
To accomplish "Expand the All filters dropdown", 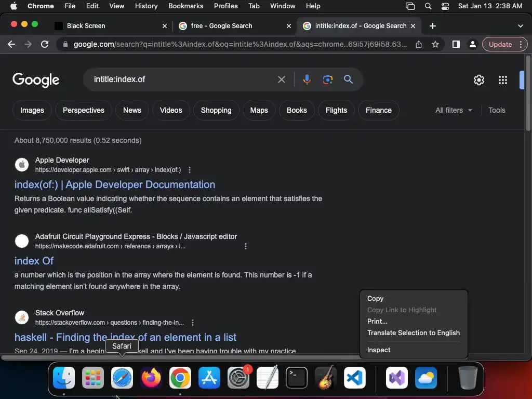I will point(454,110).
